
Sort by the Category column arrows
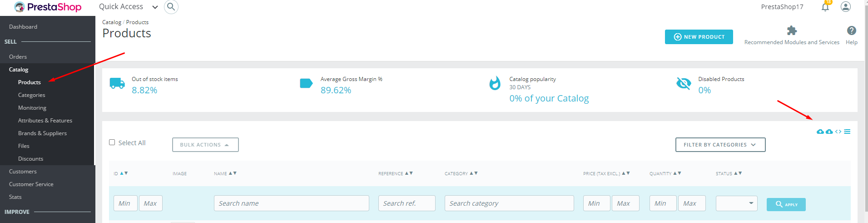click(474, 173)
